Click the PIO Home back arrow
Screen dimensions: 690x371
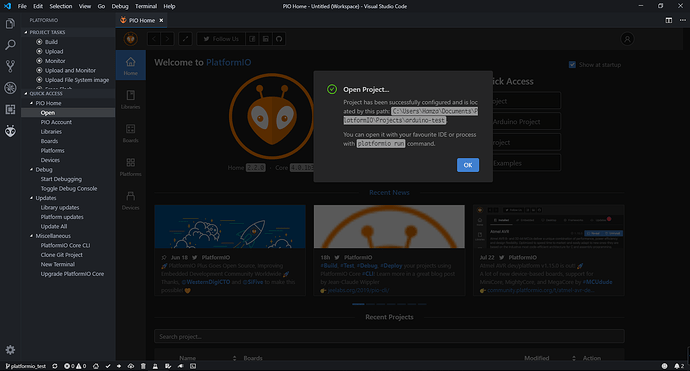(154, 39)
